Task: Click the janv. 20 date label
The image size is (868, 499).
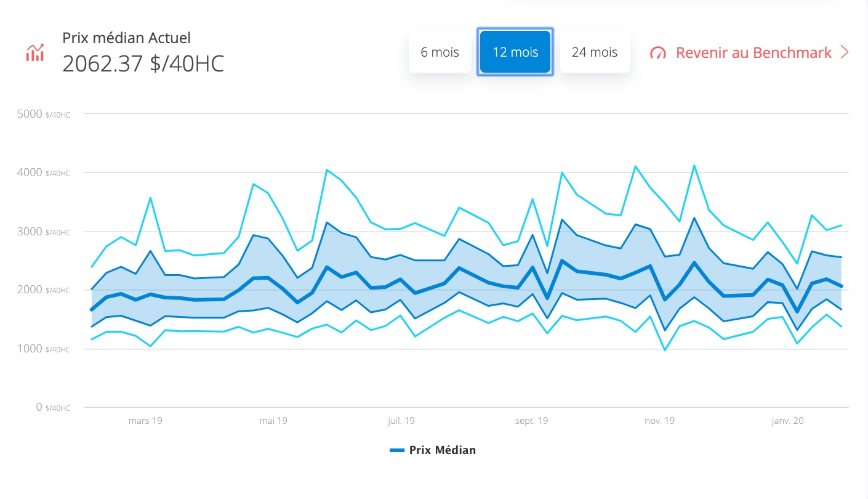Action: click(787, 421)
